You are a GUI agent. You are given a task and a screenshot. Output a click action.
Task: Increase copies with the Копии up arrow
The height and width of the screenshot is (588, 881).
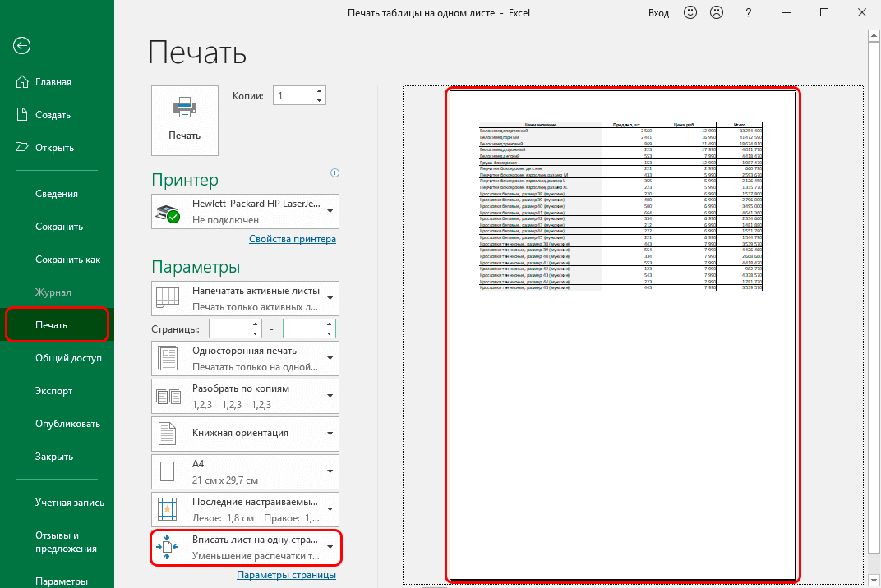point(319,90)
